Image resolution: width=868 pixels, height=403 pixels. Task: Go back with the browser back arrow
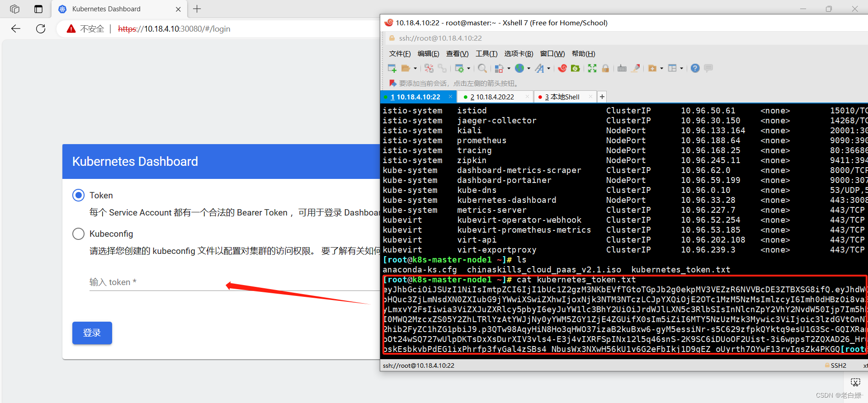[x=16, y=29]
